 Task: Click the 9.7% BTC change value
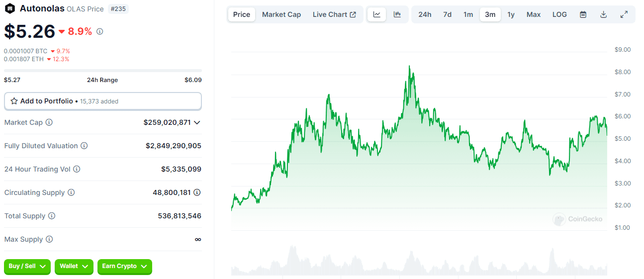(60, 51)
